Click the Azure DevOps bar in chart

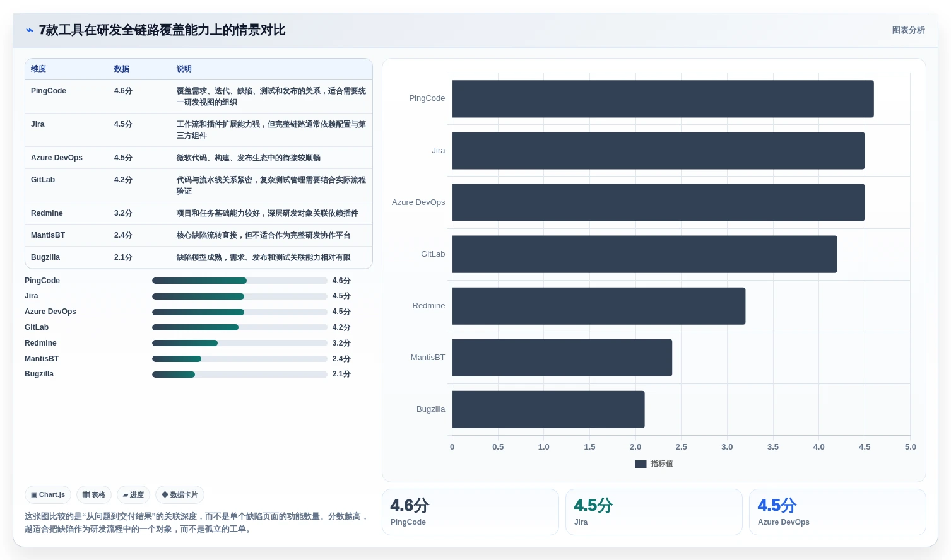point(658,202)
